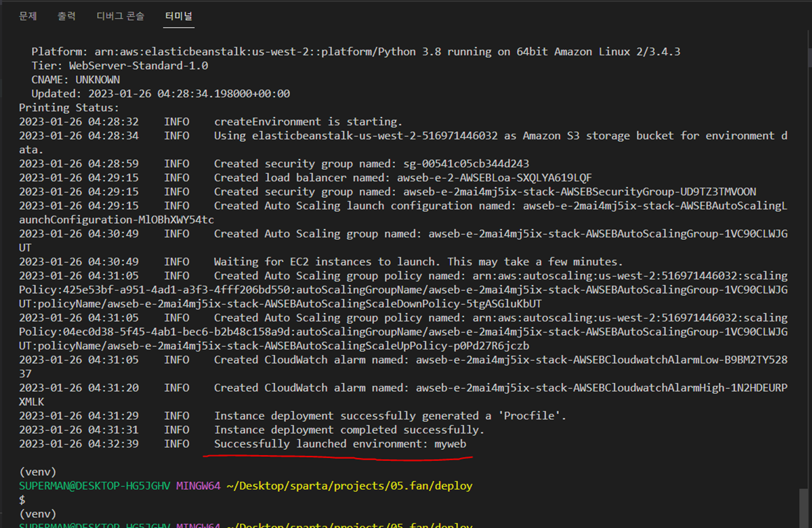Click the AWSEBCloudwatchAlarmLow alarm name
Viewport: 812px width, 528px height.
(x=601, y=360)
